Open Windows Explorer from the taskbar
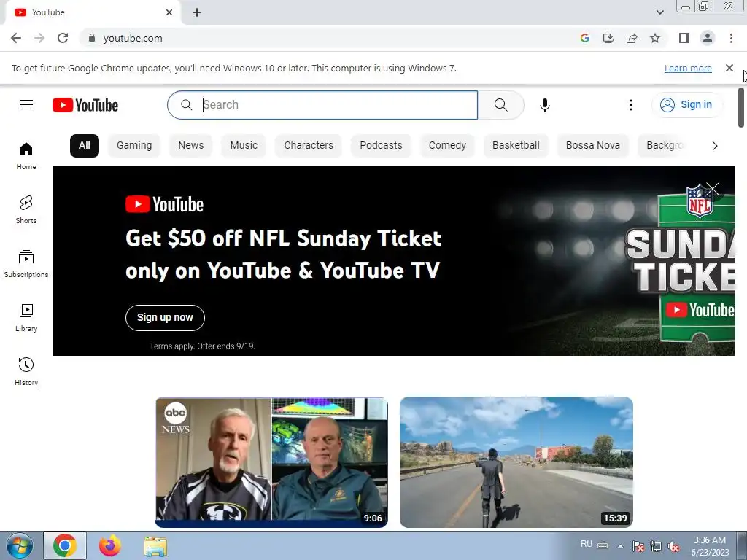747x560 pixels. point(155,547)
